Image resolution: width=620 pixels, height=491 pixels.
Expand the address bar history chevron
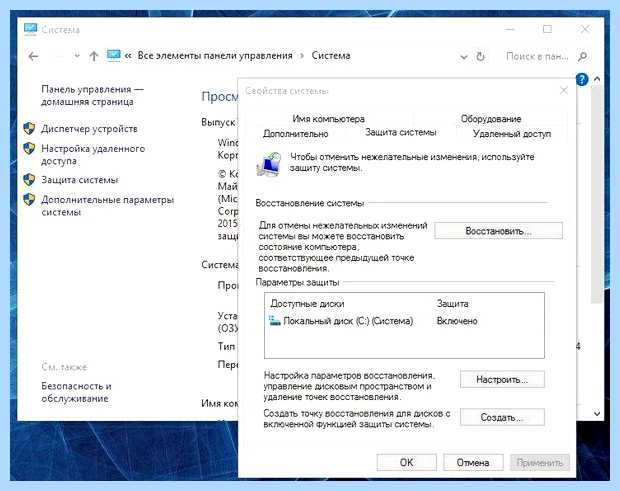(463, 57)
